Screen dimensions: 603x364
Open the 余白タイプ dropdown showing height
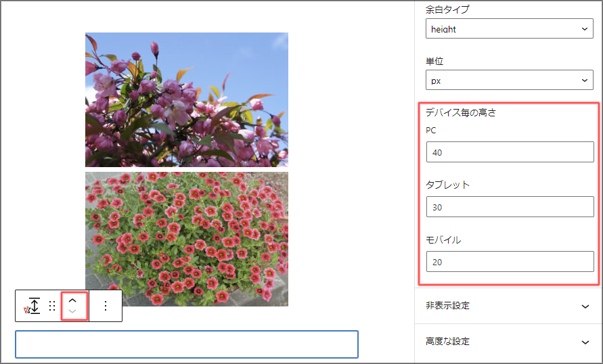[510, 29]
